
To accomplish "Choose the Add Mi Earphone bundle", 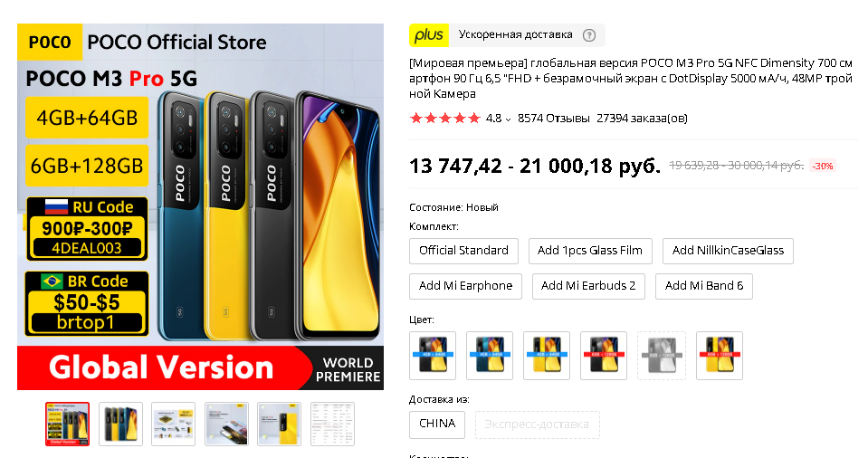I will coord(465,286).
